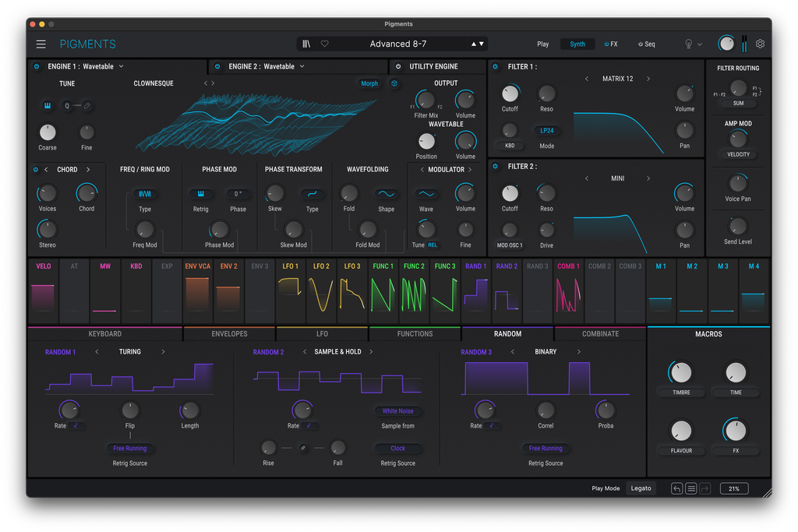Click the Random 1 Rate sync note icon

(76, 426)
